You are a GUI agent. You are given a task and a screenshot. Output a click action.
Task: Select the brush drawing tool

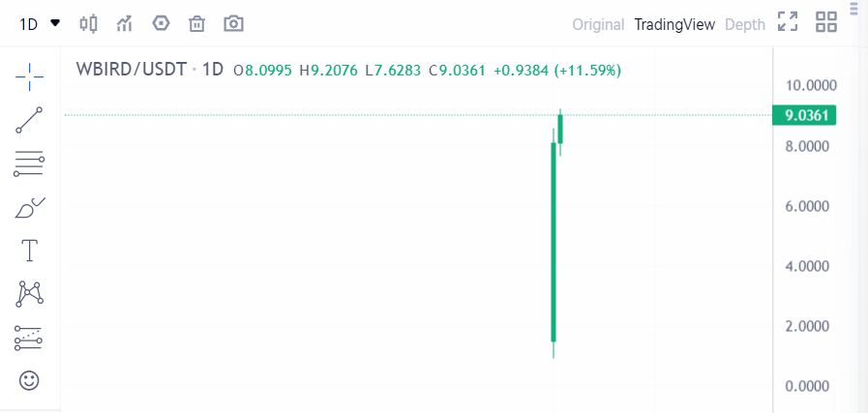tap(30, 208)
